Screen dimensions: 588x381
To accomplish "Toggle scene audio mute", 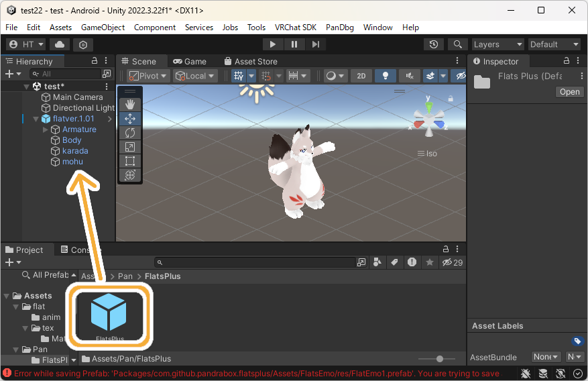I will coord(410,76).
